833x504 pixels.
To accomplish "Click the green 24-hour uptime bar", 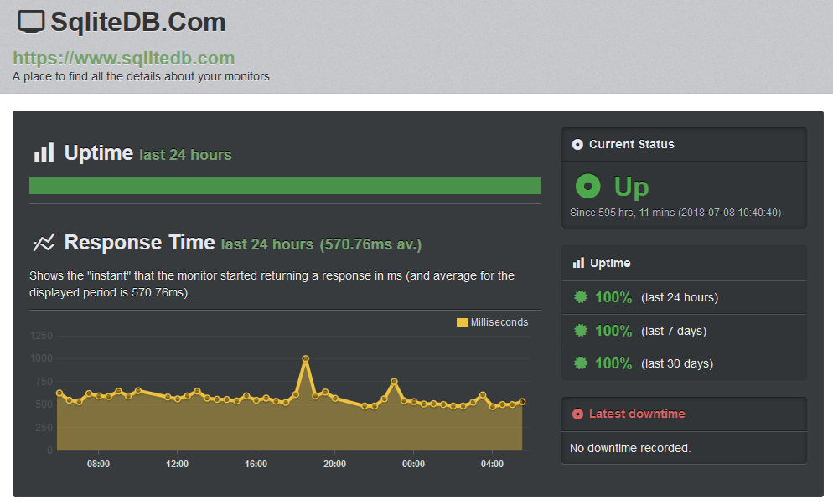I will [x=285, y=186].
